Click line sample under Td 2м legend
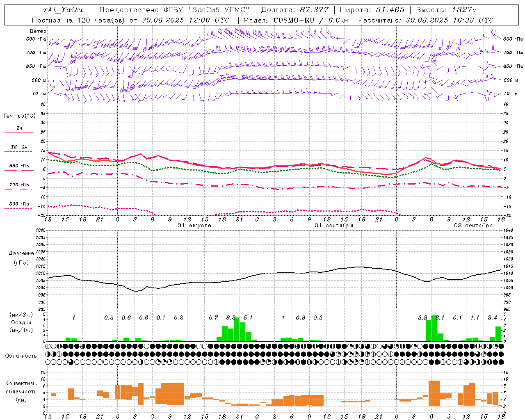 (x=18, y=152)
